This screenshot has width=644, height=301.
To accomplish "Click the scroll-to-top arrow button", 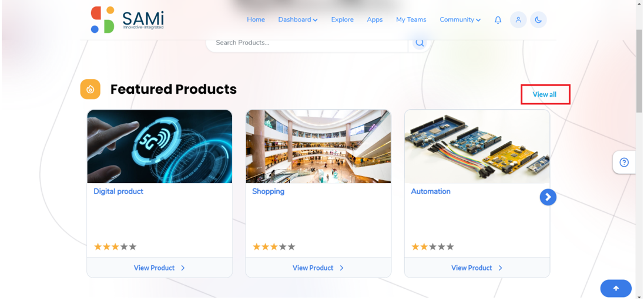I will 616,288.
